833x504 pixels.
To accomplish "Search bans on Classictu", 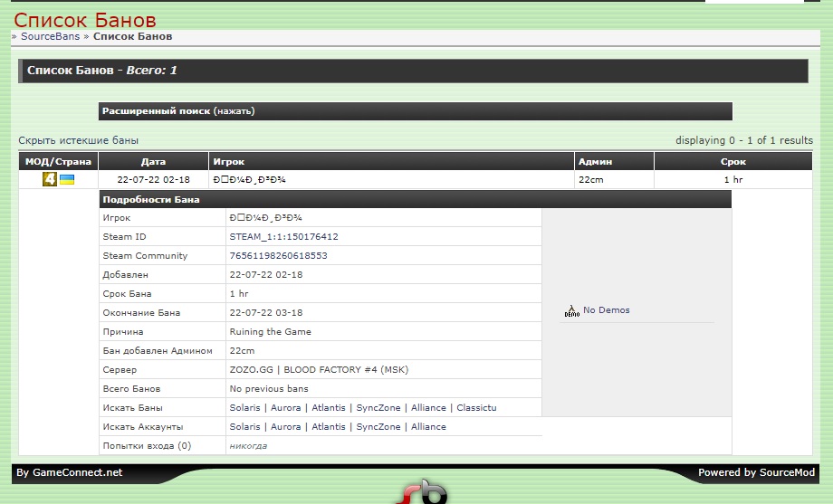I will 476,408.
